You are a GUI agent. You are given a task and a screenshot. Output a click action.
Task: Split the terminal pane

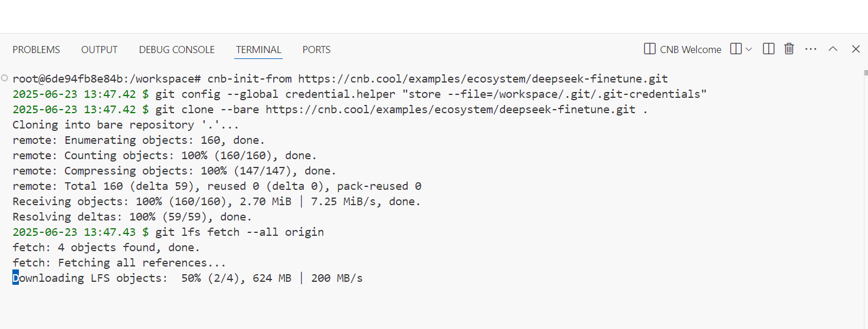[x=768, y=50]
